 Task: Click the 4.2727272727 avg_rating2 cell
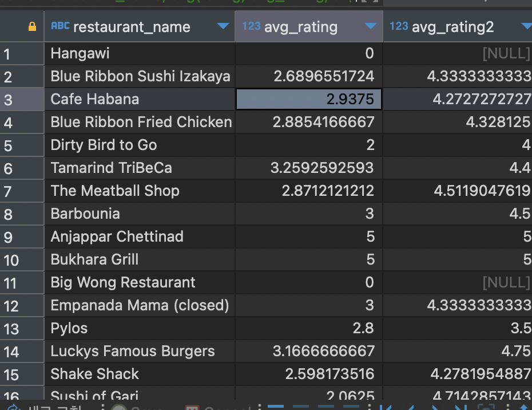tap(458, 100)
